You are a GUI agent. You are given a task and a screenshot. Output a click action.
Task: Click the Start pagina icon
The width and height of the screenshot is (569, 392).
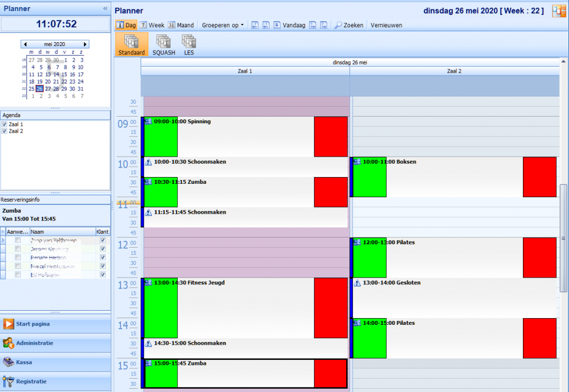pos(9,324)
